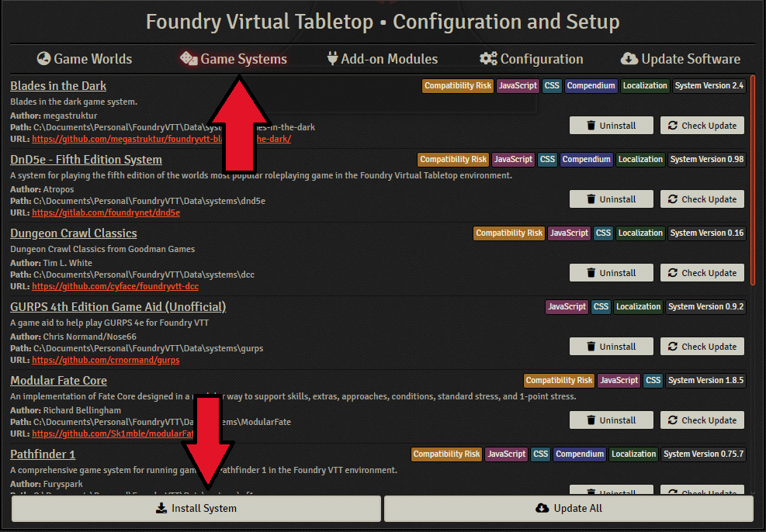Click author text 'Tim L. White'
The image size is (766, 532).
(68, 263)
